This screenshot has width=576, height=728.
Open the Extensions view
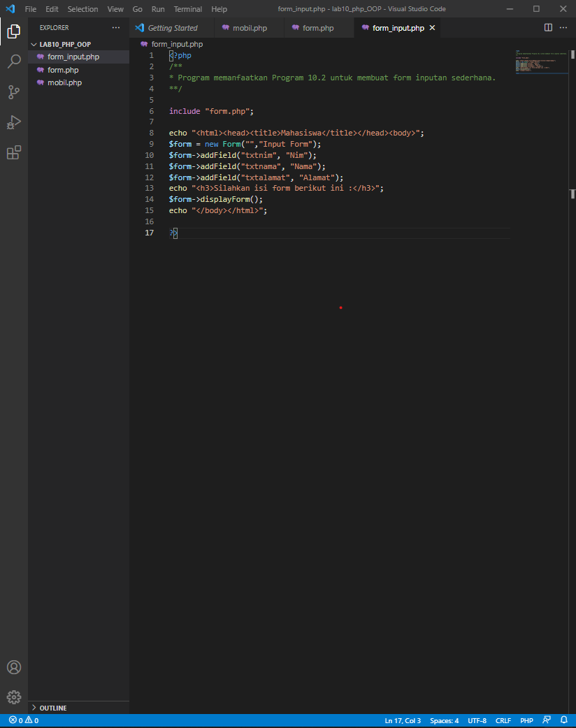click(14, 153)
